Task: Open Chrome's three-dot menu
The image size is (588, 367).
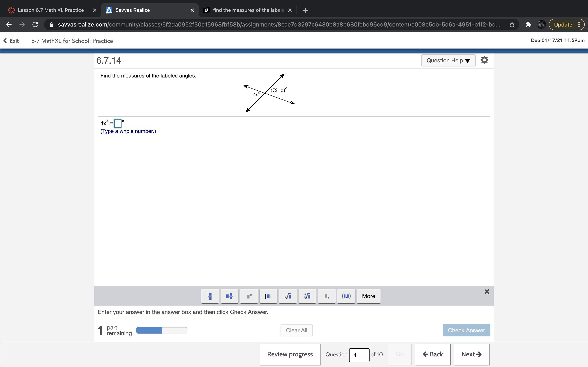Action: click(x=579, y=24)
